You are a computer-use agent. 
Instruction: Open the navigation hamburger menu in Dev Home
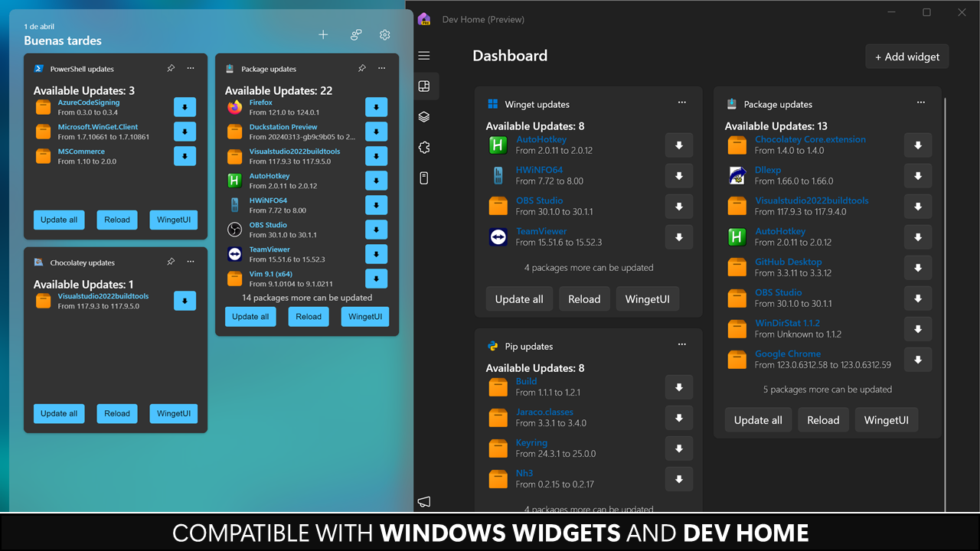pos(424,55)
